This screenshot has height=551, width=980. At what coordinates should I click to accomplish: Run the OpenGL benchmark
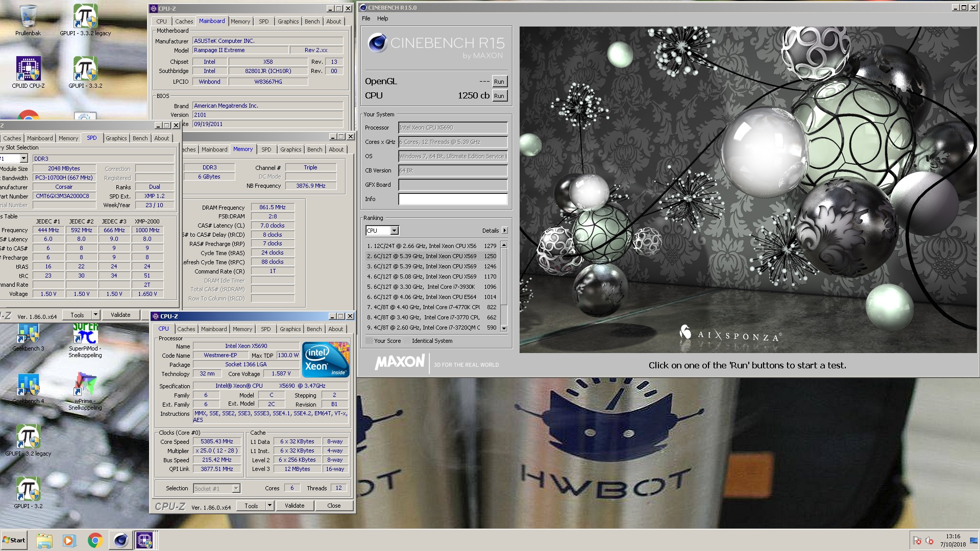499,82
